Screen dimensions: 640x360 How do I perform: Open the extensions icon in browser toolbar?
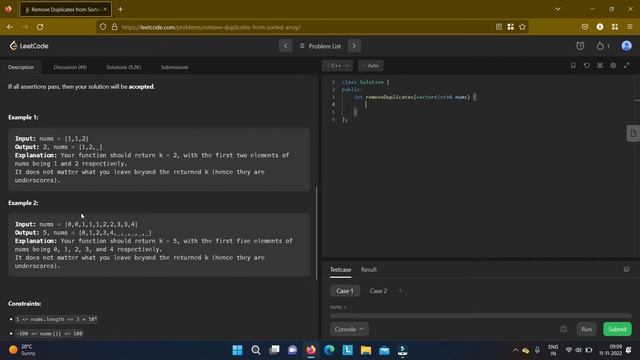[x=615, y=27]
